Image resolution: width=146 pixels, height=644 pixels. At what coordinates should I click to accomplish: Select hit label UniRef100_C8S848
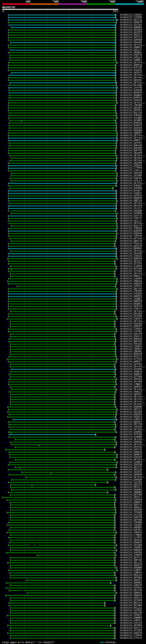(131, 512)
